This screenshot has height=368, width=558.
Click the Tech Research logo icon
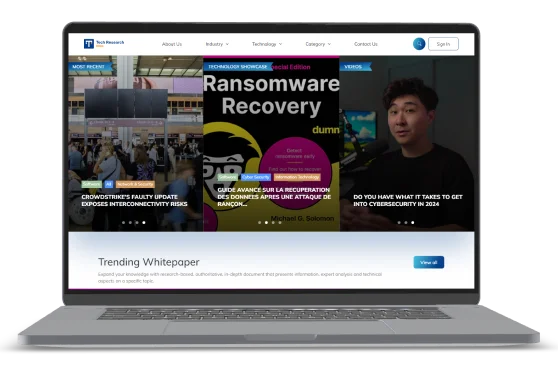pos(89,44)
